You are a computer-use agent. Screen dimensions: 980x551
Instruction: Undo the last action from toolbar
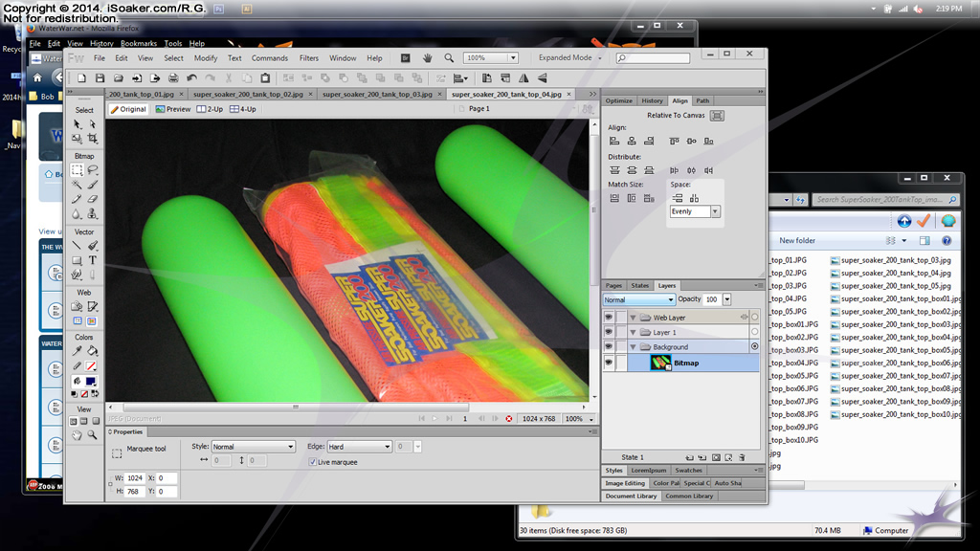tap(191, 78)
